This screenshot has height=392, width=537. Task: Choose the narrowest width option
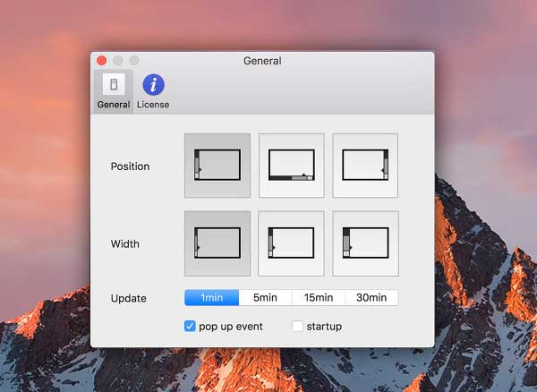(x=217, y=243)
